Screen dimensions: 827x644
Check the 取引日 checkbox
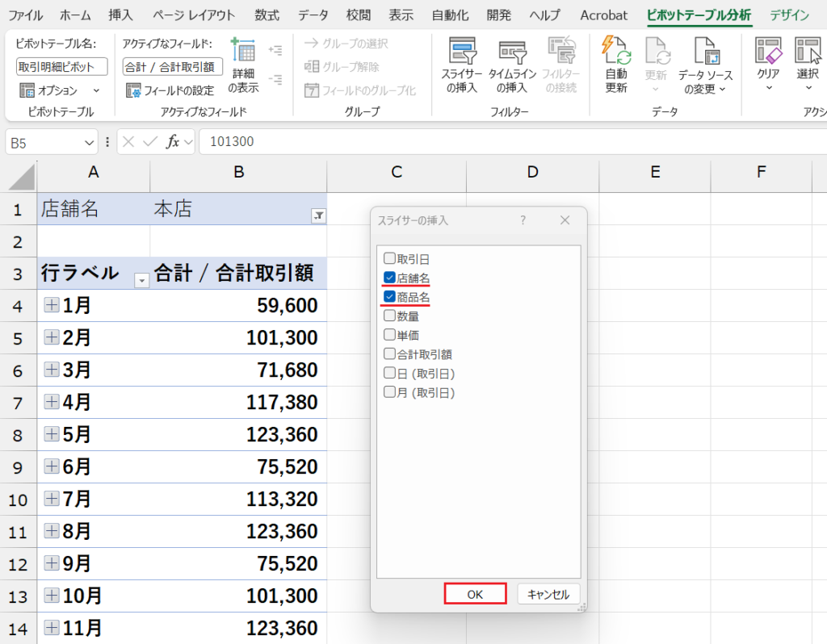pyautogui.click(x=389, y=259)
